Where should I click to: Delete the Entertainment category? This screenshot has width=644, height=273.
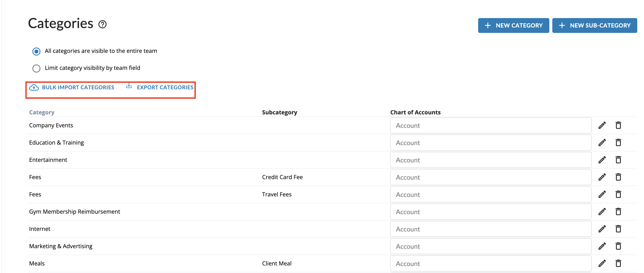(618, 160)
